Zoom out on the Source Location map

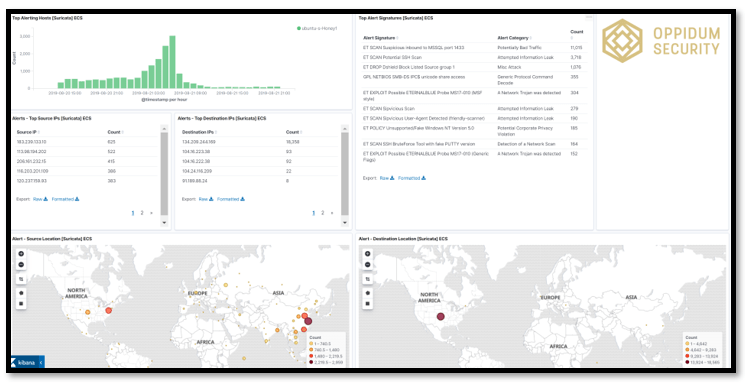[x=21, y=265]
